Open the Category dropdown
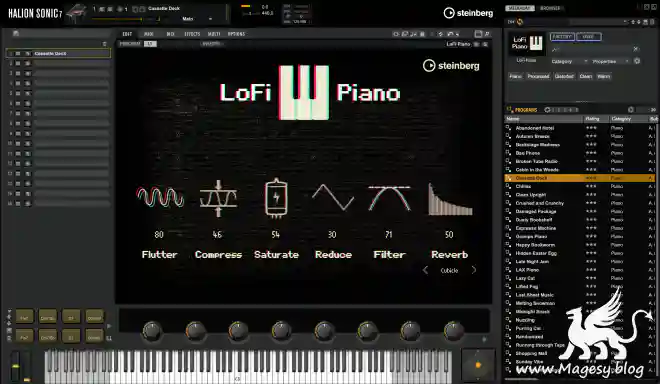The height and width of the screenshot is (384, 660). [569, 61]
